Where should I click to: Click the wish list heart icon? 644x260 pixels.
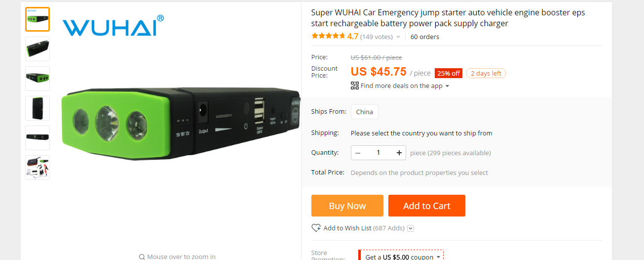coord(316,228)
